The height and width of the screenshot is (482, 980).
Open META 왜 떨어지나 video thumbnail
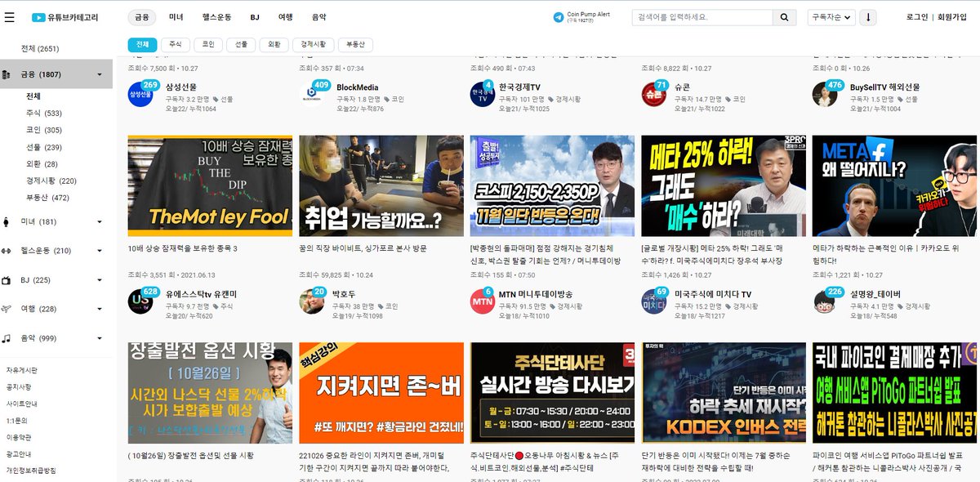894,185
